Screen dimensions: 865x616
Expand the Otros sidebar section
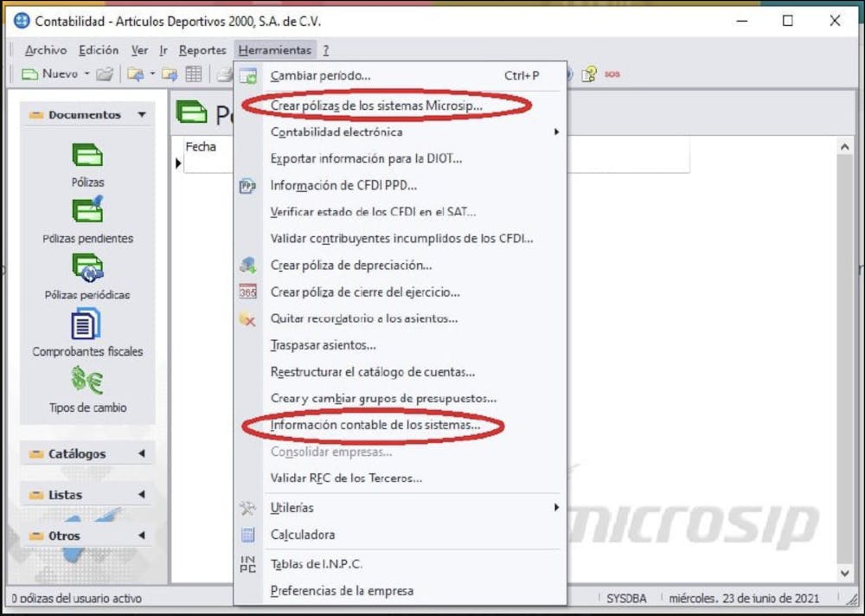click(x=142, y=536)
